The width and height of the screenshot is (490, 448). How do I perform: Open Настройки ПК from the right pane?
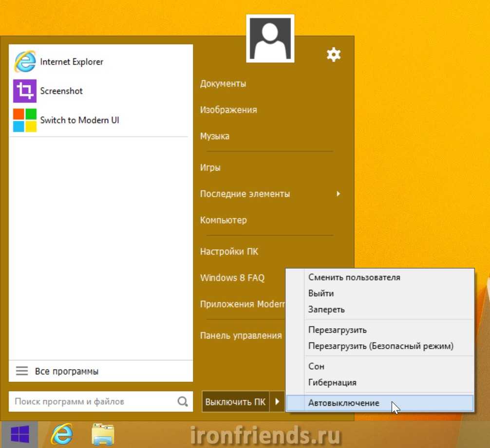(x=229, y=252)
